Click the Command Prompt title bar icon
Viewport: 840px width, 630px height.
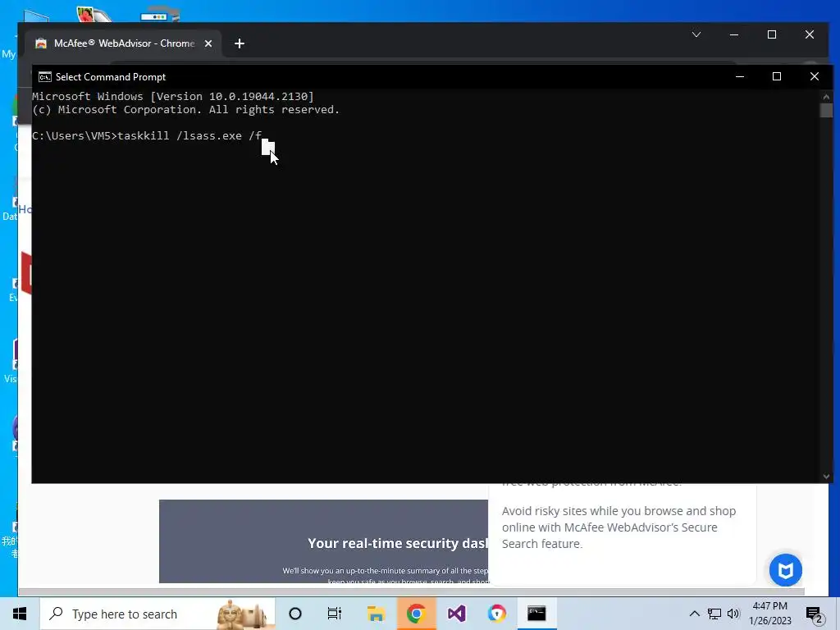[x=45, y=77]
